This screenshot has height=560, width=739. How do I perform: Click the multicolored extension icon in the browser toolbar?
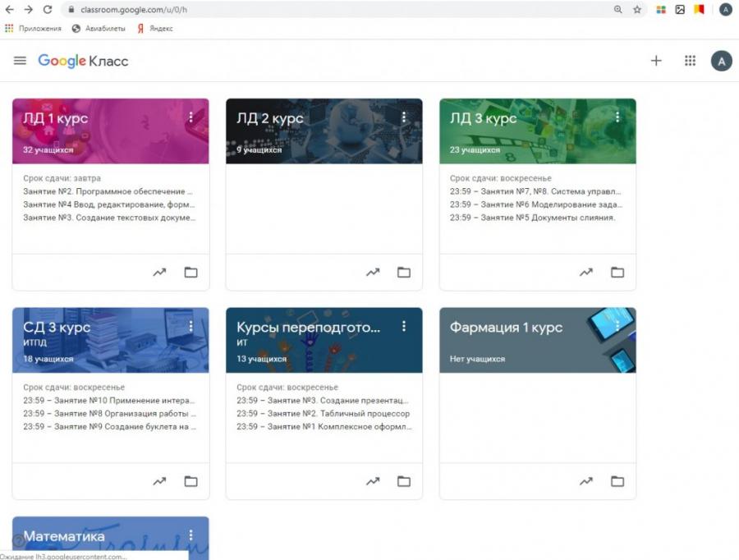(661, 9)
